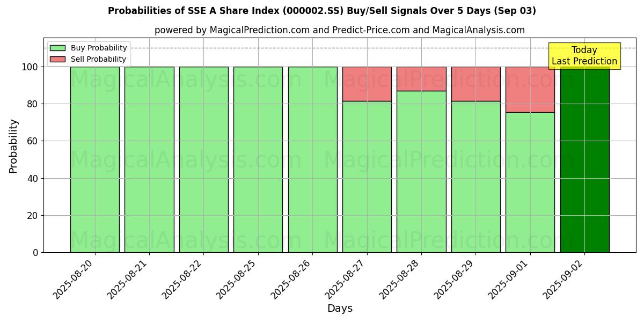Click the red sell segment for 2025-09-01
This screenshot has height=322, width=644.
[x=530, y=90]
